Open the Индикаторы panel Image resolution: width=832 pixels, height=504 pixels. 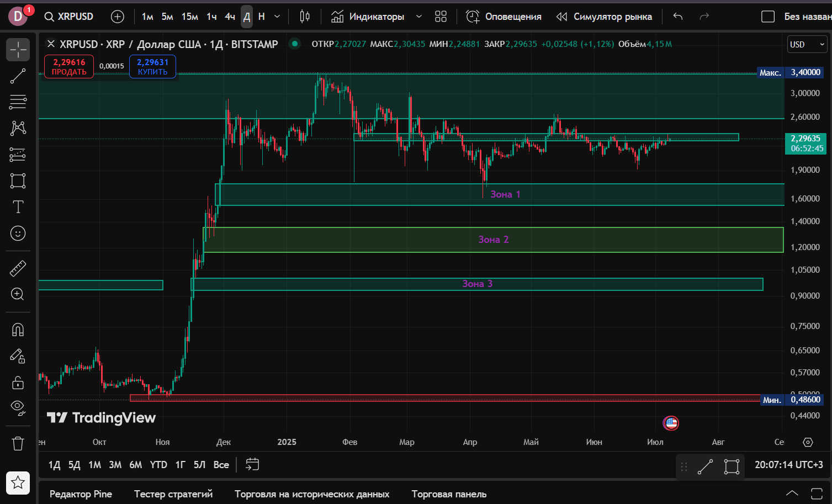[368, 17]
